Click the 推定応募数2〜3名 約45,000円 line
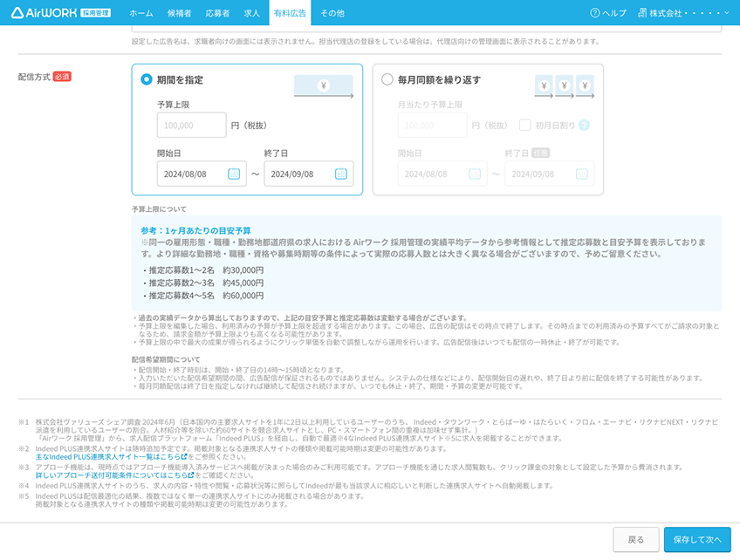This screenshot has width=740, height=560. 203,283
